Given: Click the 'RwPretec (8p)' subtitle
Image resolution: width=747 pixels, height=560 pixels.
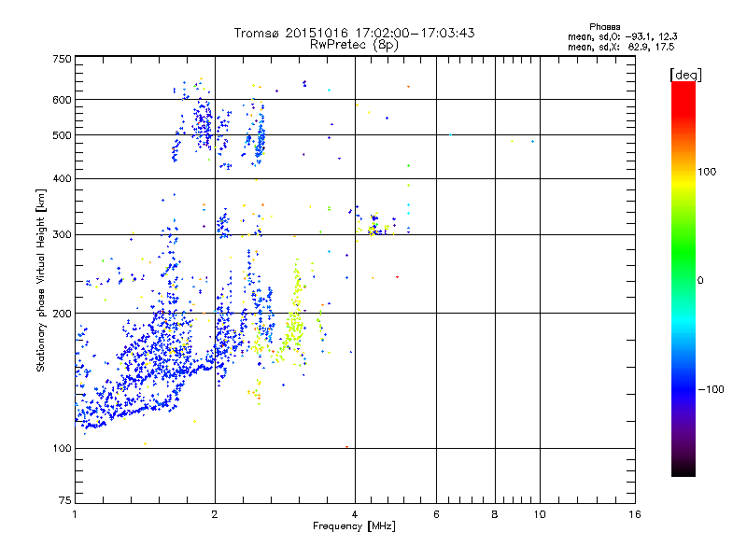Looking at the screenshot, I should [x=354, y=45].
